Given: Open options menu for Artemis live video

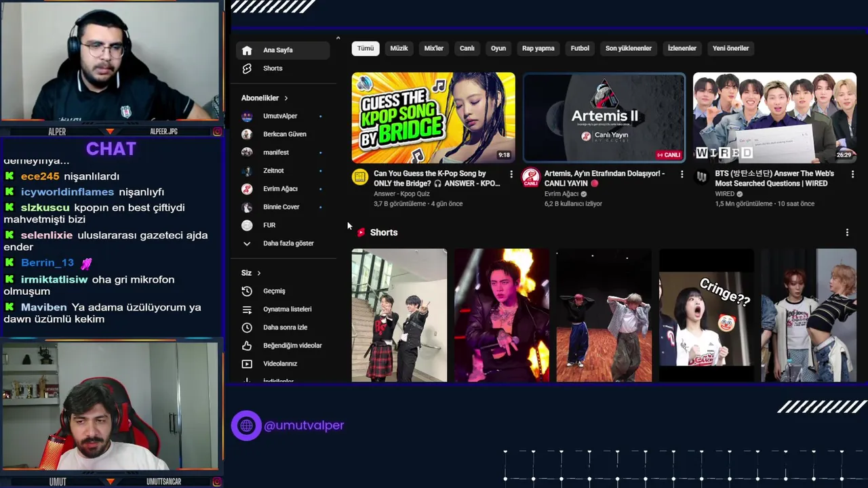Looking at the screenshot, I should click(x=682, y=174).
